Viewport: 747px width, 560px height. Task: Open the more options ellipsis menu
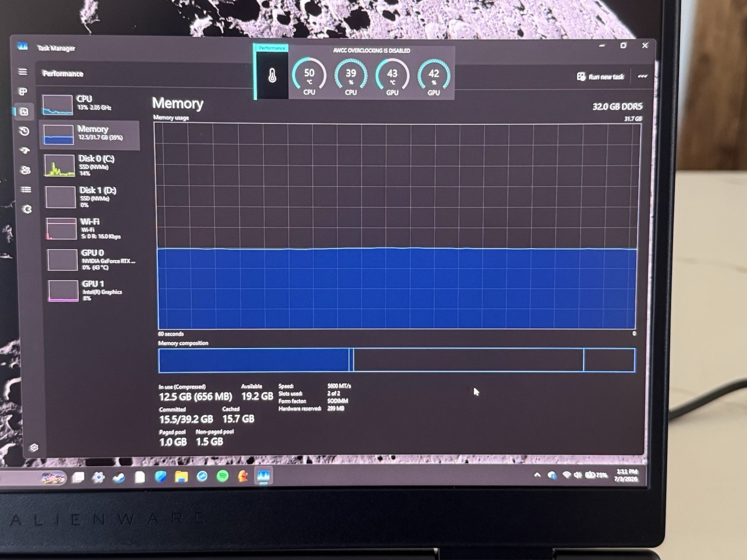(x=642, y=76)
